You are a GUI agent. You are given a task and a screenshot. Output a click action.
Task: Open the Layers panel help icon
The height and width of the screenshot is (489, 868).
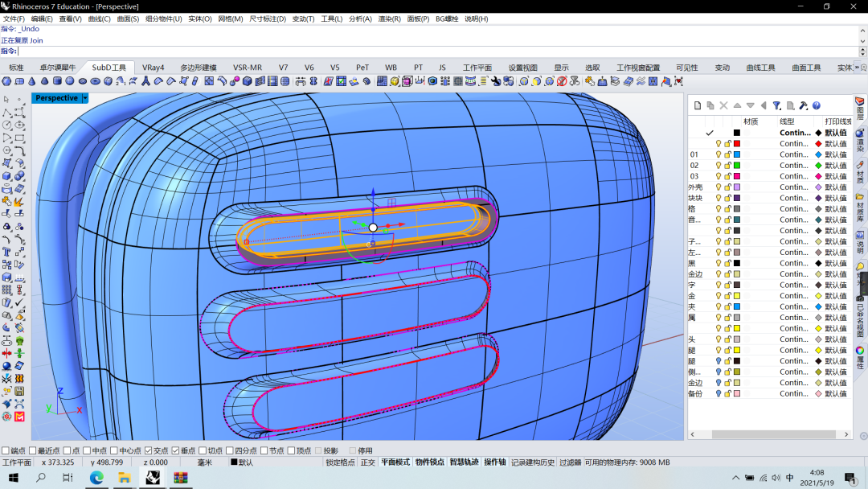coord(817,105)
